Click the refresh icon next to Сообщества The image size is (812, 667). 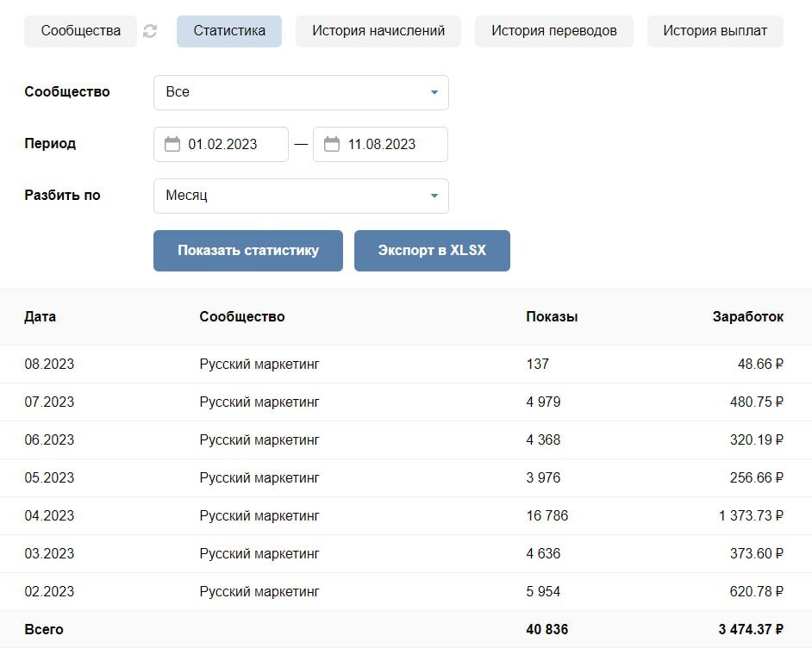click(x=150, y=31)
